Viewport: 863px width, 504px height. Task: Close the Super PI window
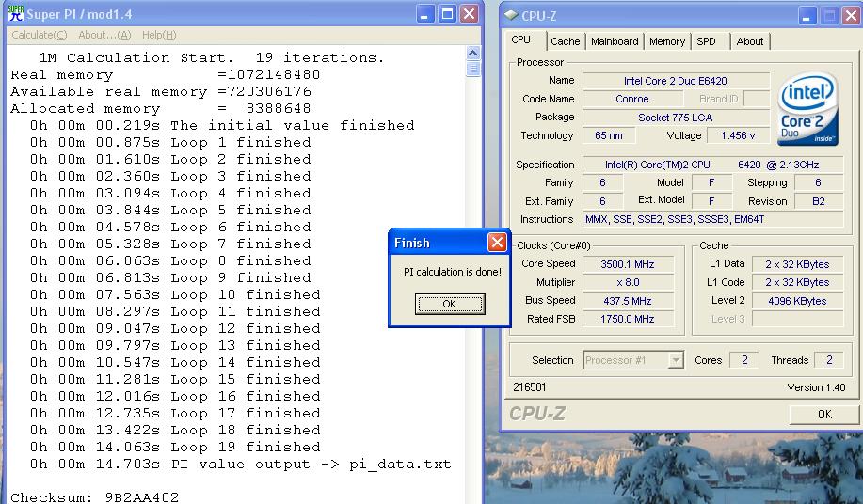pyautogui.click(x=469, y=14)
